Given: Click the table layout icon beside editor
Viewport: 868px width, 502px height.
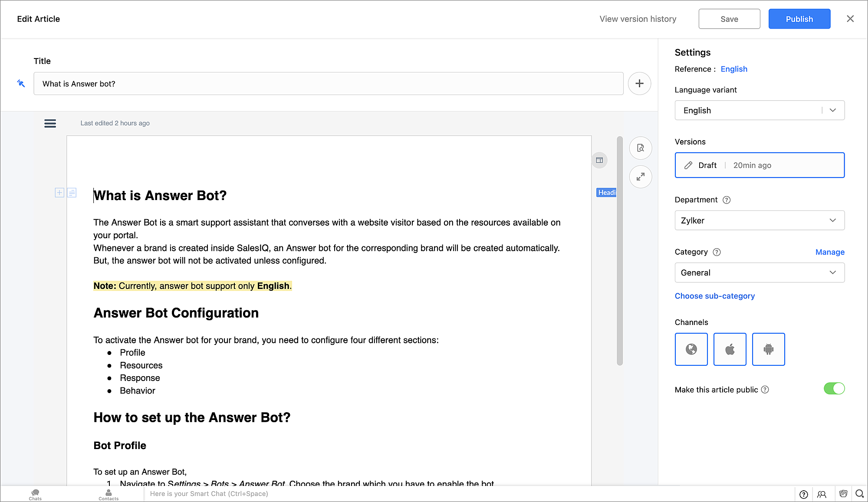Looking at the screenshot, I should [x=599, y=160].
